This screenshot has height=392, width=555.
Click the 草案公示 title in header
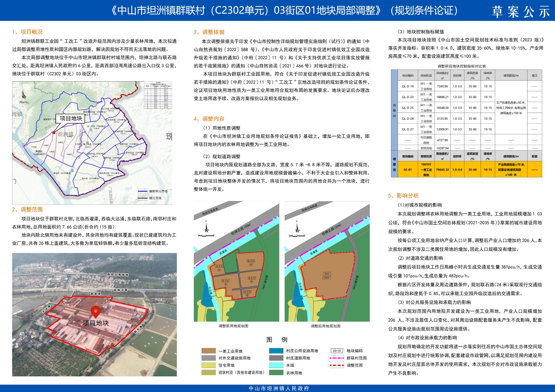521,12
